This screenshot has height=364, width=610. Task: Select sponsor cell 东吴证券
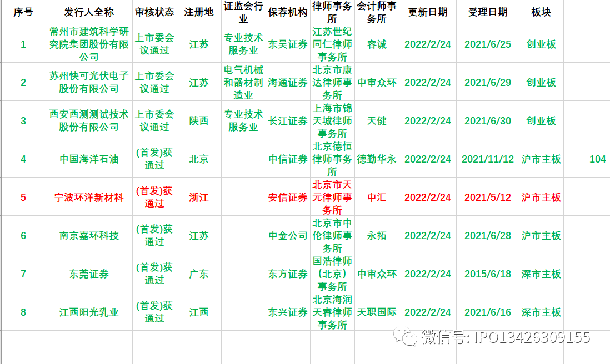click(x=288, y=43)
